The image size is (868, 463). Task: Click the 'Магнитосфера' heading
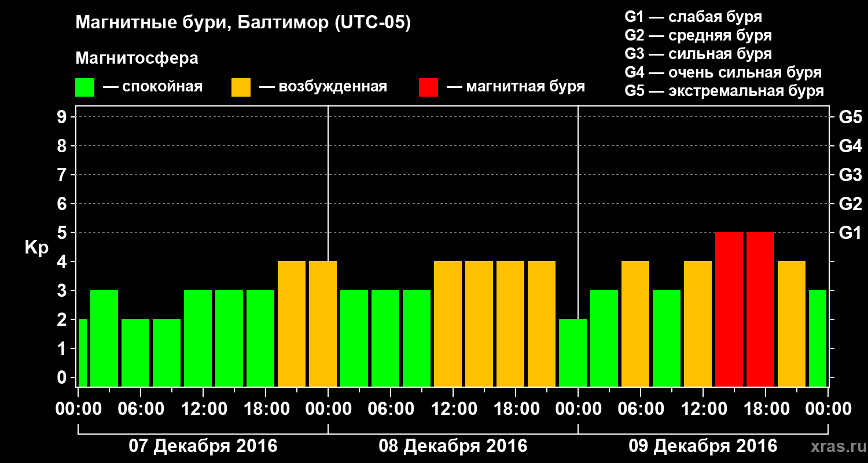pyautogui.click(x=137, y=58)
